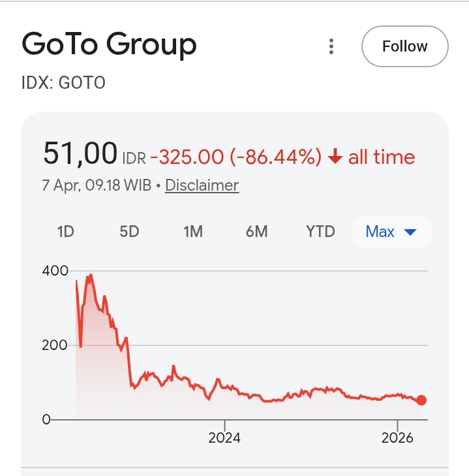
Task: Click the -325.00 (-86.44%) change text
Action: (x=236, y=157)
